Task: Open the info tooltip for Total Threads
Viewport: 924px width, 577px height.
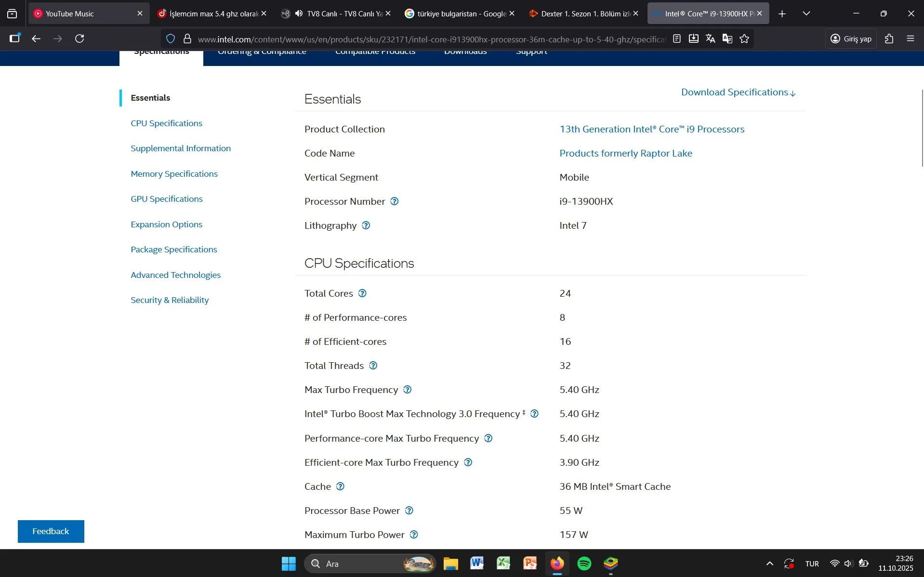Action: [373, 366]
